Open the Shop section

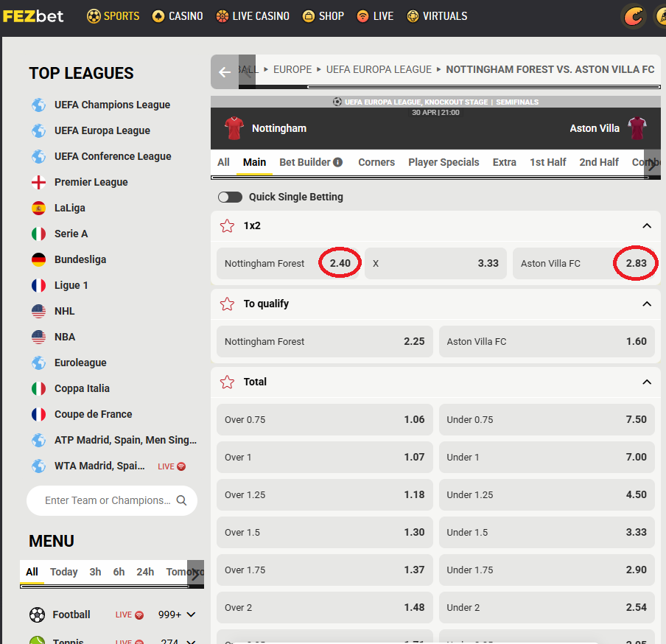(x=323, y=16)
